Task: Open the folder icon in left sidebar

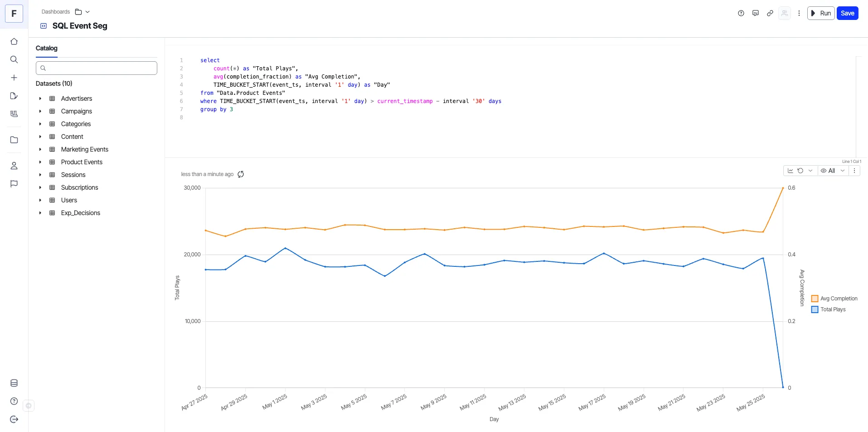Action: pyautogui.click(x=14, y=140)
